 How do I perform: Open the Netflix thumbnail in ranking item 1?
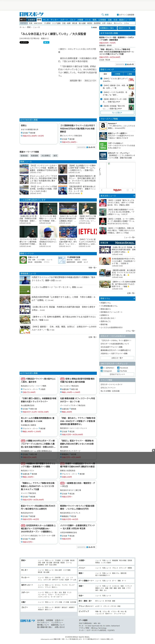(x=131, y=80)
